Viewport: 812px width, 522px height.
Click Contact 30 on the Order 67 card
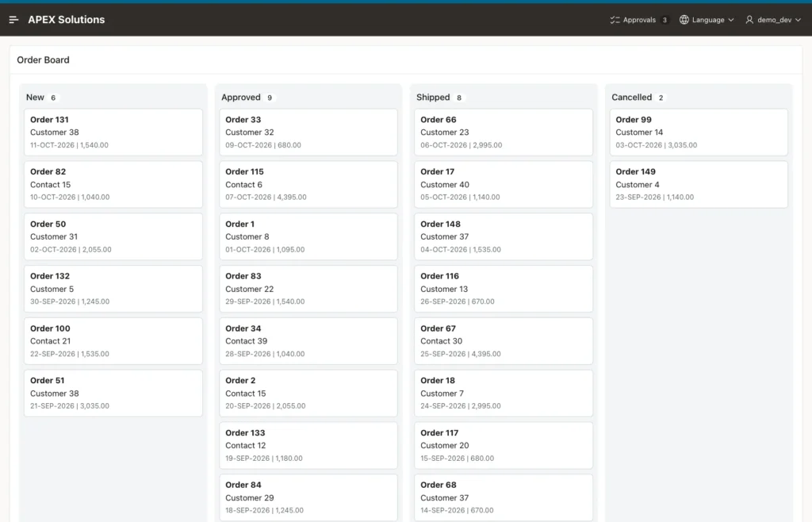click(441, 341)
